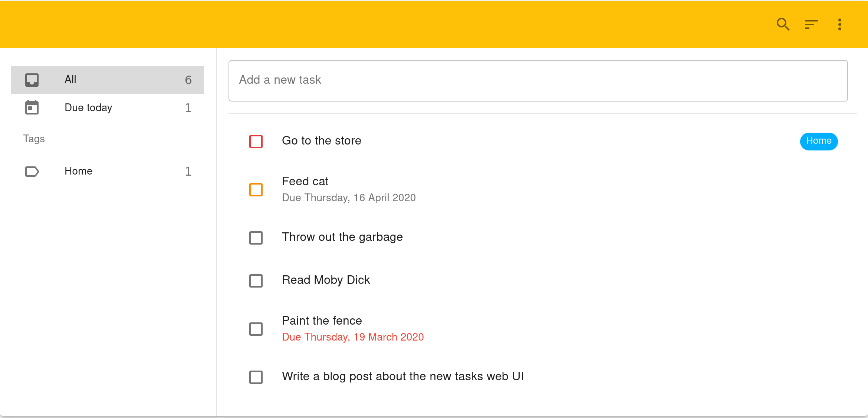Click the inbox icon next to All
This screenshot has height=418, width=868.
click(x=32, y=80)
